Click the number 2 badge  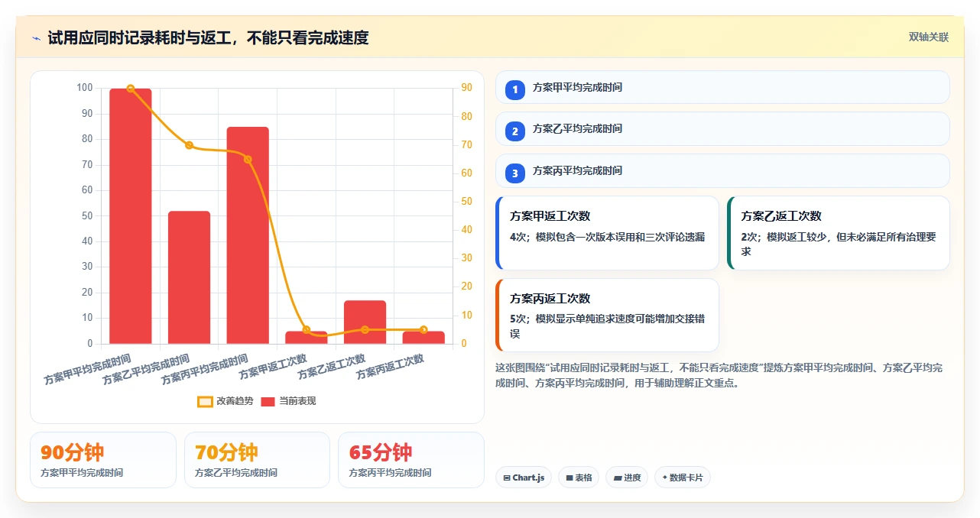(x=515, y=131)
